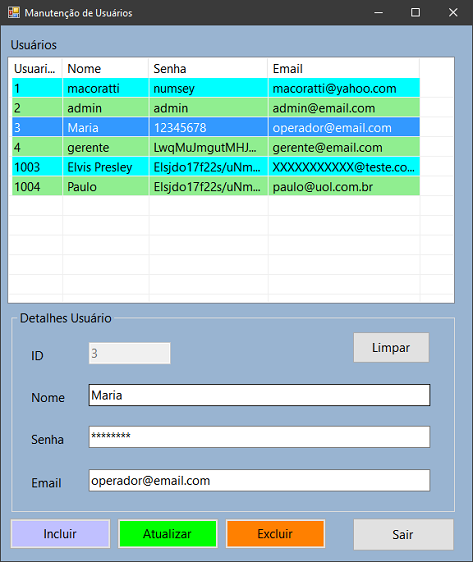This screenshot has width=473, height=562.
Task: Maximize the Manutenção de Usuários window
Action: point(415,13)
